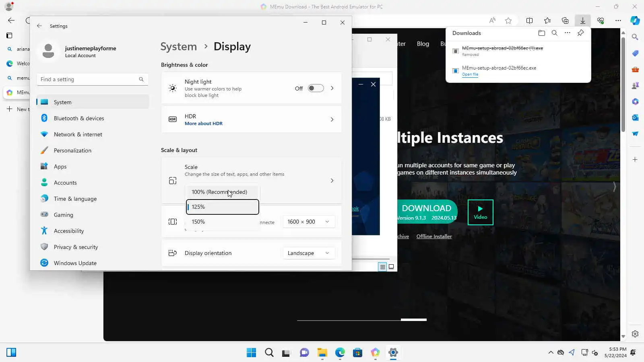Launch Copilot from the Edge top-right corner
The height and width of the screenshot is (362, 644).
(x=635, y=21)
